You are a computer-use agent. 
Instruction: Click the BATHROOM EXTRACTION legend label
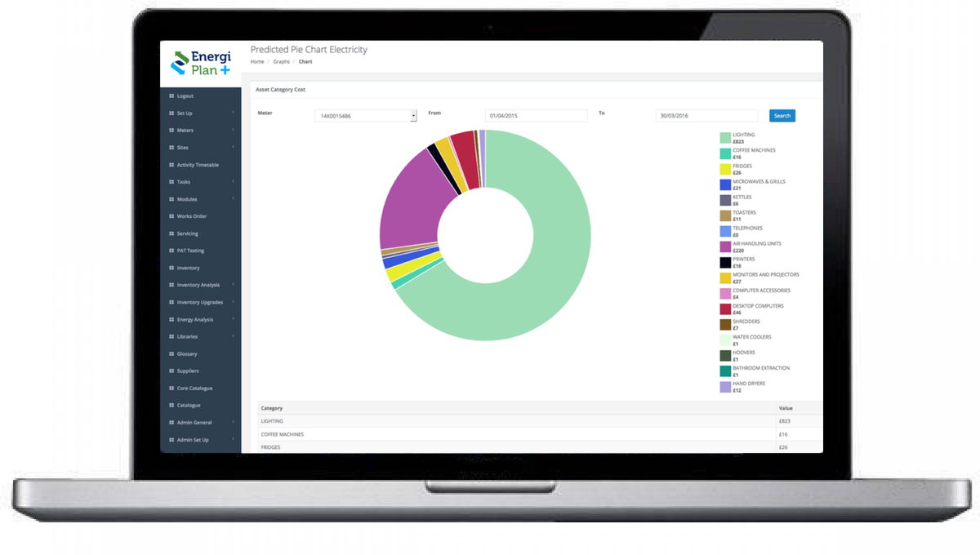coord(761,368)
